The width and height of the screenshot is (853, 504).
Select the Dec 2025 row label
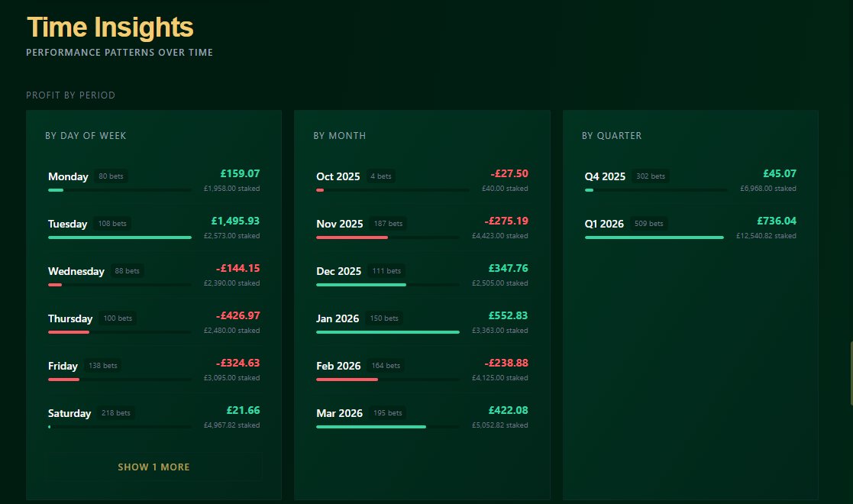338,271
